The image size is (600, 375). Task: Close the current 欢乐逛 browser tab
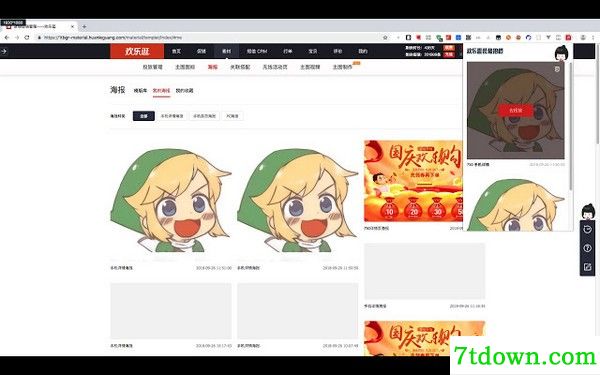[x=72, y=26]
